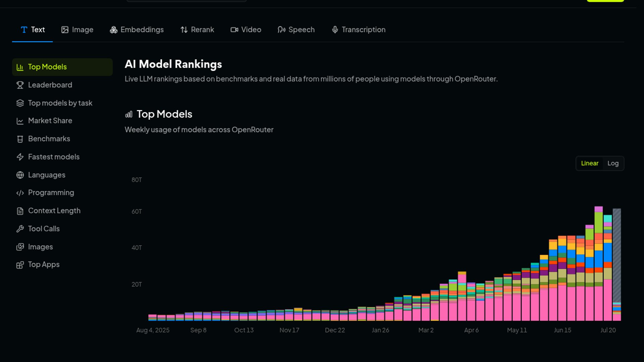
Task: Click the Tool Calls wrench icon
Action: pyautogui.click(x=20, y=229)
